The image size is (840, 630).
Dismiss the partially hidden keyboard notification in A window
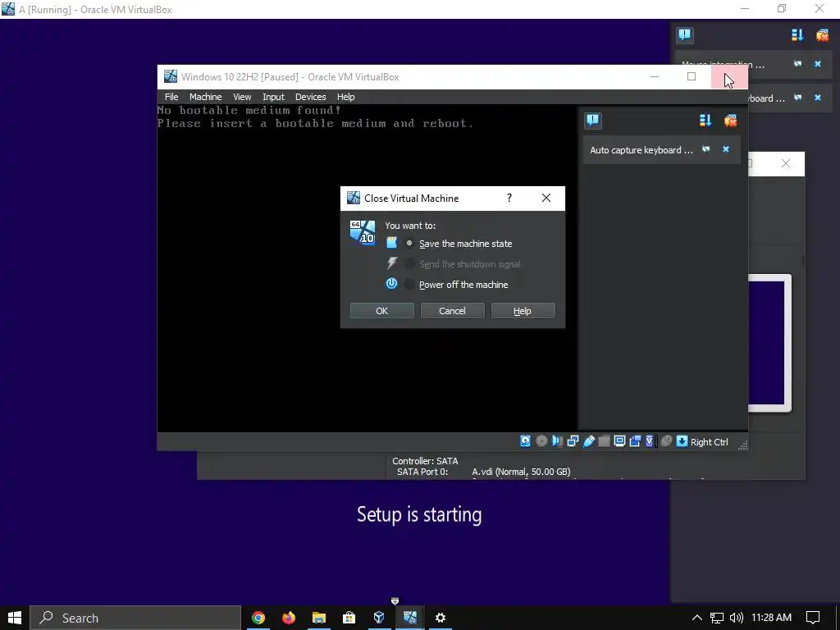[818, 98]
